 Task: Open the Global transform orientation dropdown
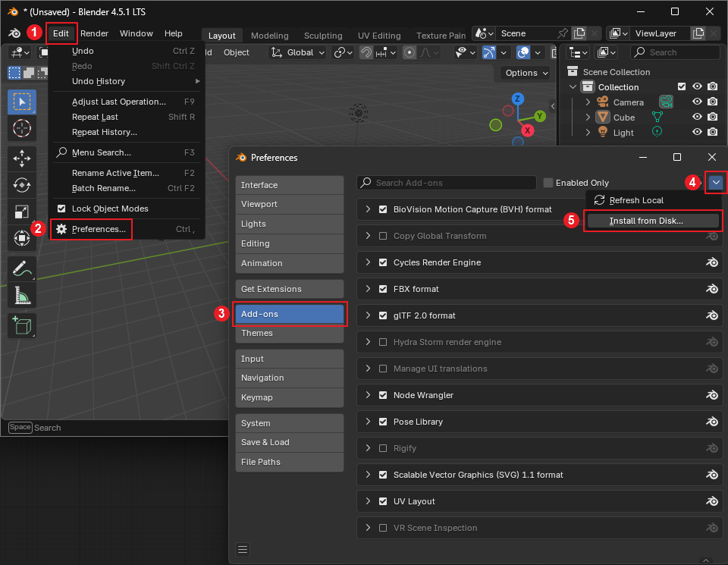point(298,52)
